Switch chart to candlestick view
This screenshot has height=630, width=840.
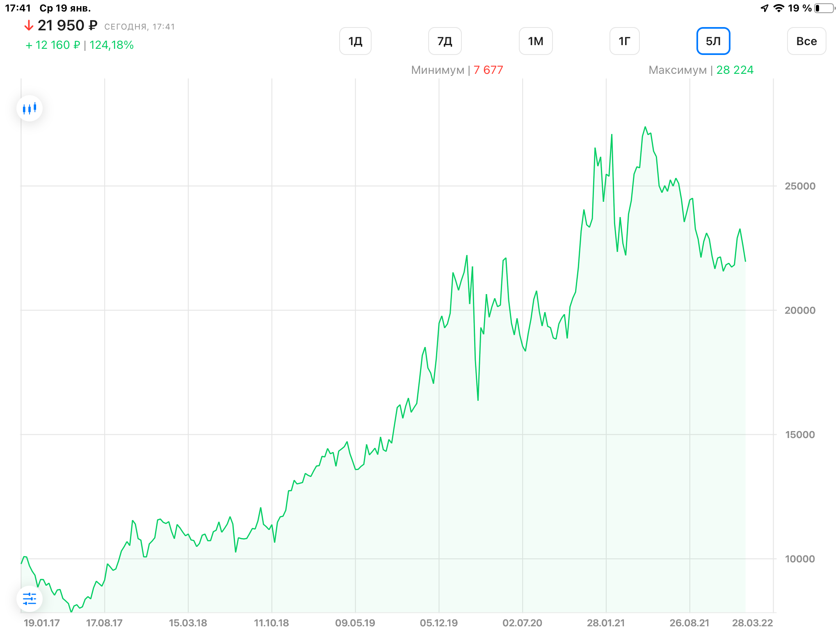[30, 109]
